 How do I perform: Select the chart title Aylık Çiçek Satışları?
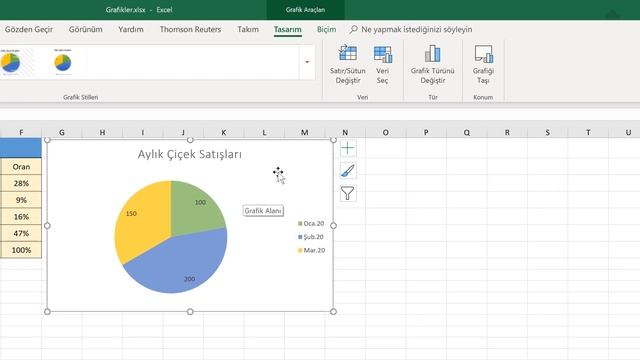pyautogui.click(x=190, y=154)
